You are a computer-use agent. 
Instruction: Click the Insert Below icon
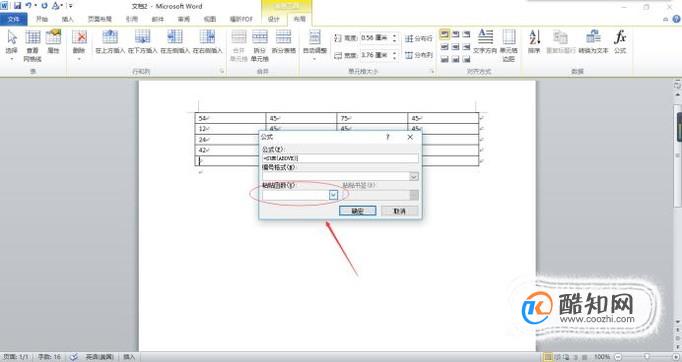tap(142, 42)
